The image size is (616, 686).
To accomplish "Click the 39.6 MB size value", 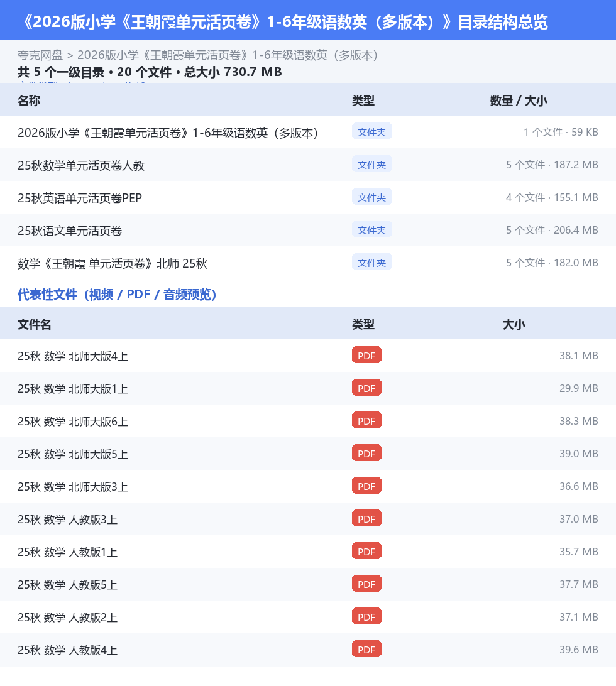I will (579, 650).
